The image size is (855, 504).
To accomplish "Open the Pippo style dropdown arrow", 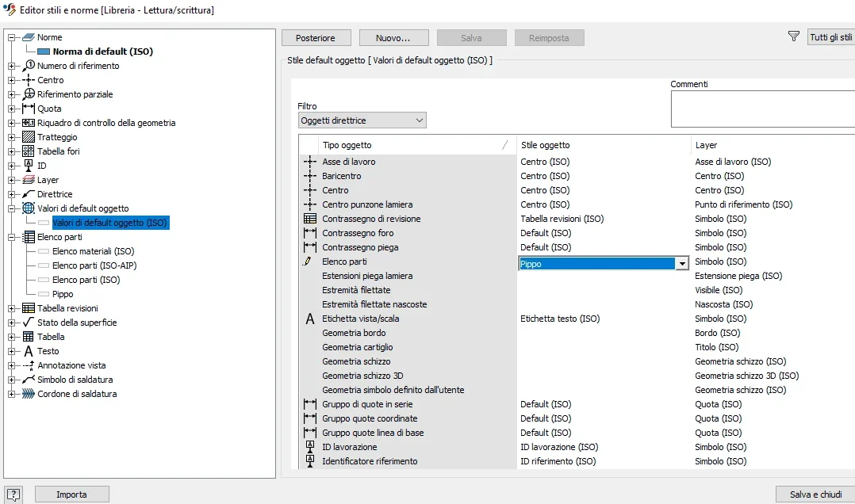I will (681, 264).
